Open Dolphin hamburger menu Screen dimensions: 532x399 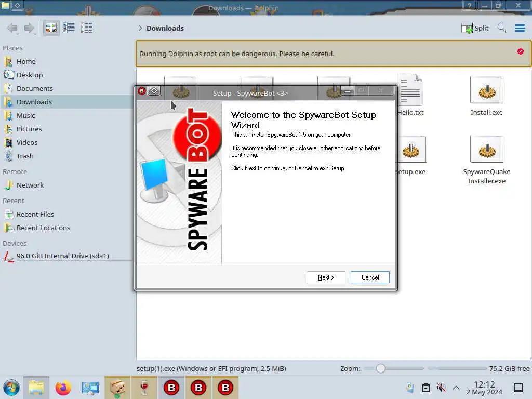[x=520, y=28]
